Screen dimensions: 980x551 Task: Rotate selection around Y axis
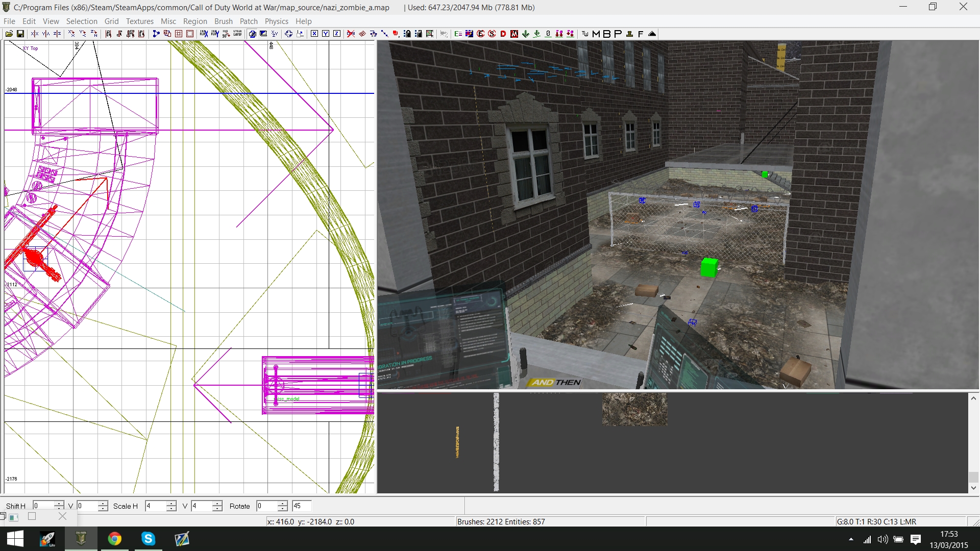tap(83, 34)
